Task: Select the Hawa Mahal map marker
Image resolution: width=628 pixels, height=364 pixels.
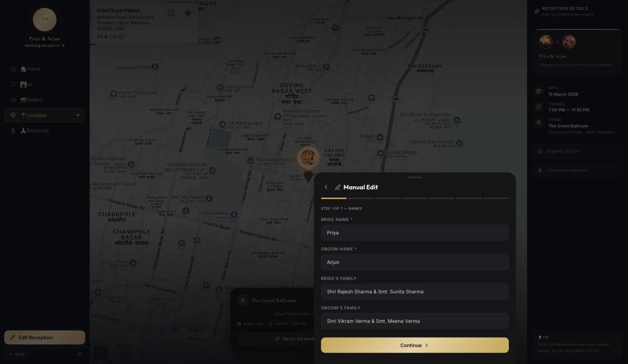Action: click(234, 214)
